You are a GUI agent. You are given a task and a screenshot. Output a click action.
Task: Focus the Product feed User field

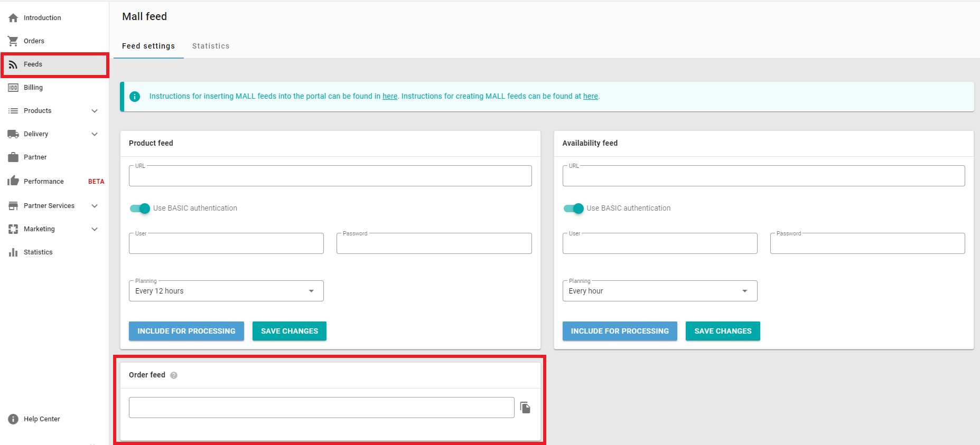click(x=226, y=243)
